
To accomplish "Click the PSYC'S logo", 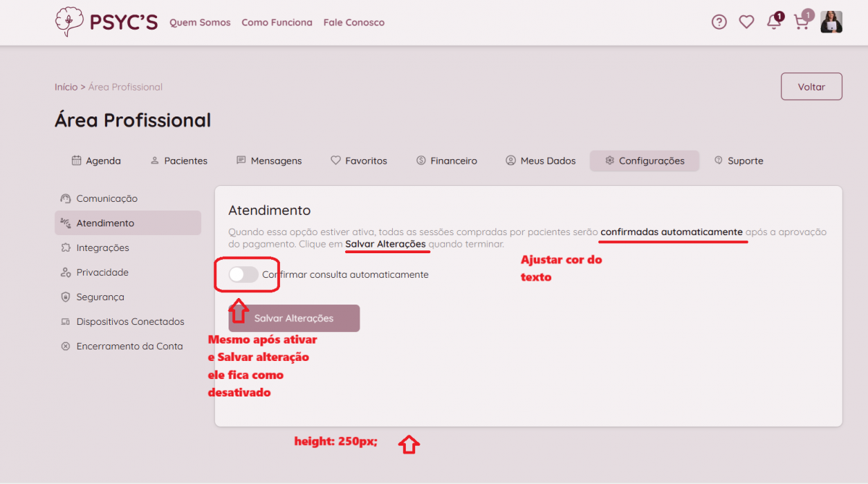I will pos(106,22).
